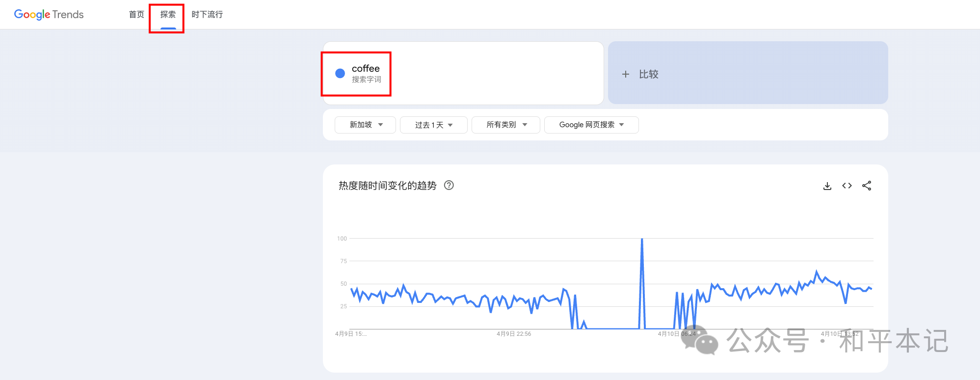Screen dimensions: 980x380
Task: Add a comparison term with 比较
Action: point(748,73)
